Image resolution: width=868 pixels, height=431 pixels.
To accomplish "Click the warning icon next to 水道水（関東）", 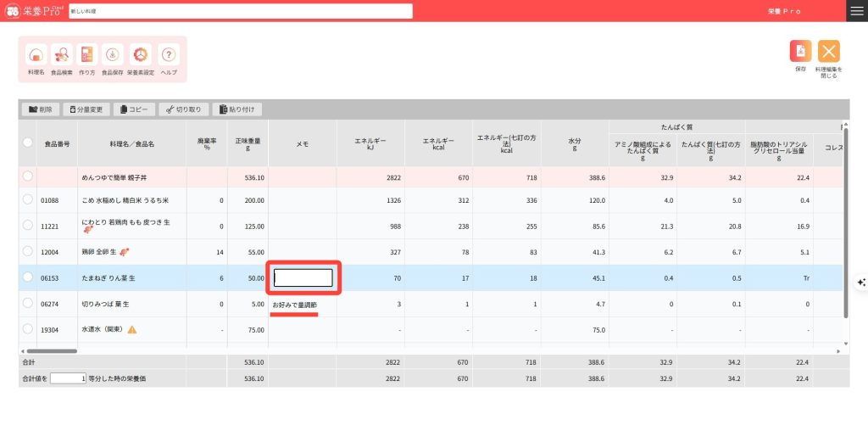I will pos(131,330).
